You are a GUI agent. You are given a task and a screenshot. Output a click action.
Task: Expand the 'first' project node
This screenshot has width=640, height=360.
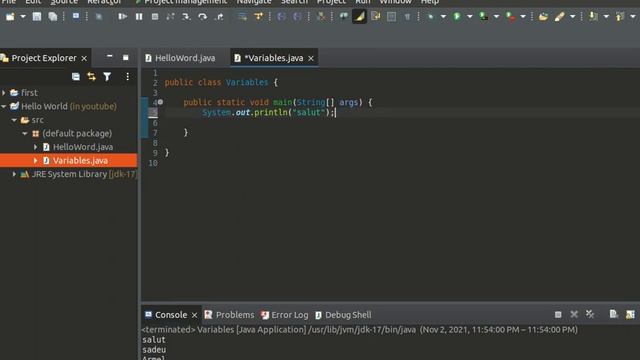coord(4,93)
